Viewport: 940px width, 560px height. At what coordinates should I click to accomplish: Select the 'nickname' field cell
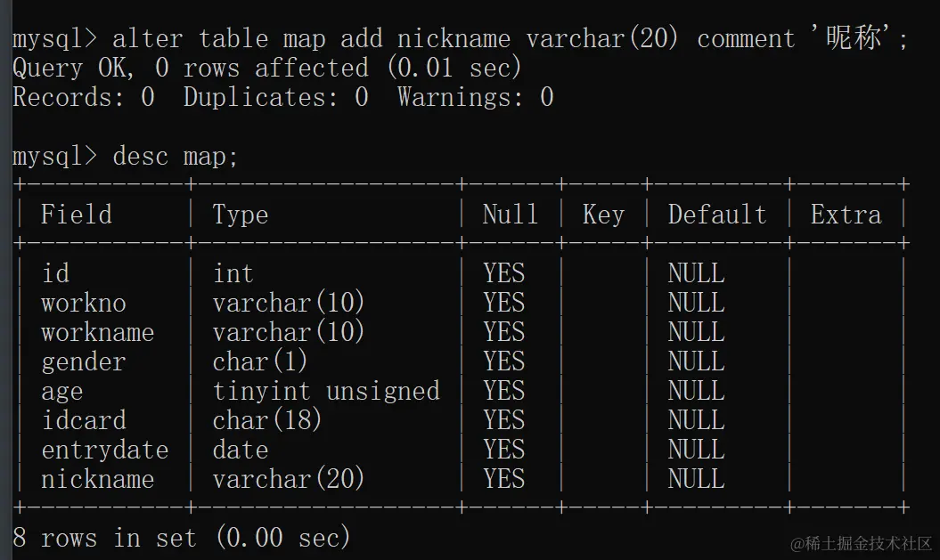coord(98,479)
